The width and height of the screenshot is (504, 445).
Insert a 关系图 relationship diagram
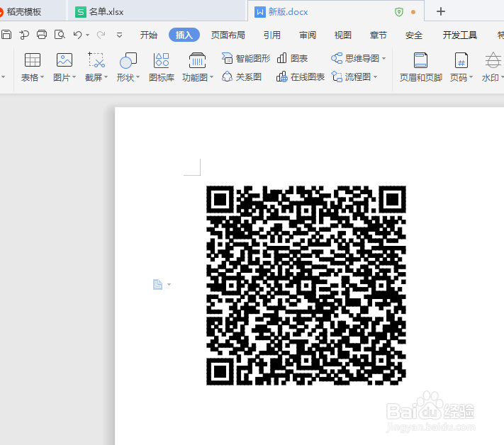(242, 77)
